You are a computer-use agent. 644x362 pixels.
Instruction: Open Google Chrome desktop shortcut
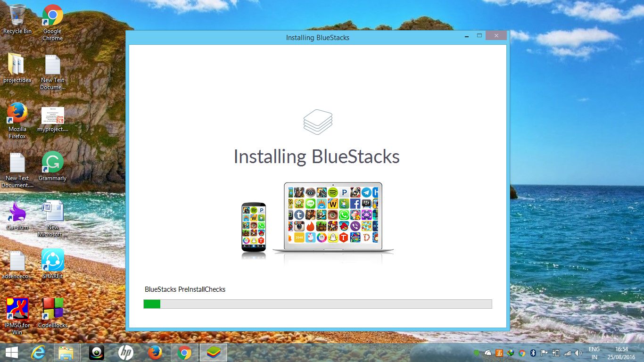(x=52, y=22)
